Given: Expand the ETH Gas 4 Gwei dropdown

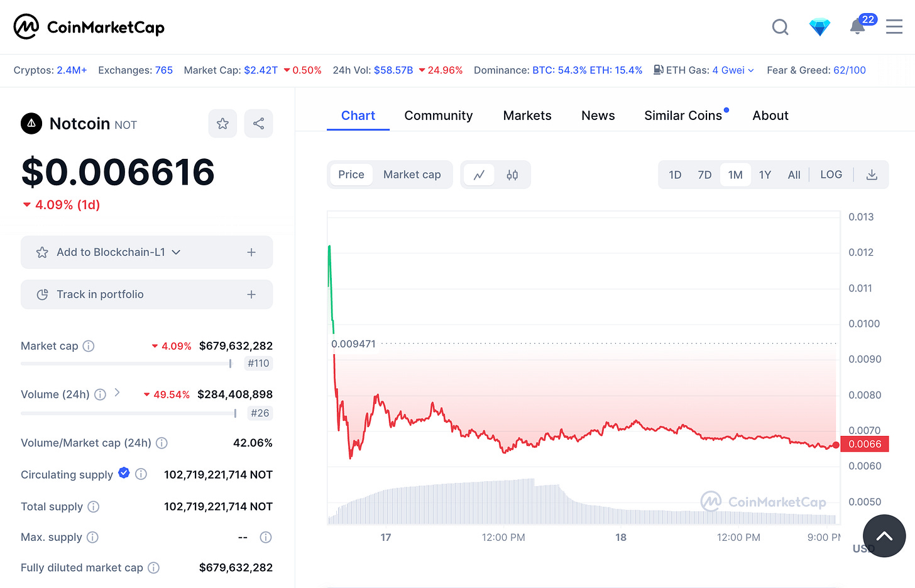Looking at the screenshot, I should coord(733,70).
